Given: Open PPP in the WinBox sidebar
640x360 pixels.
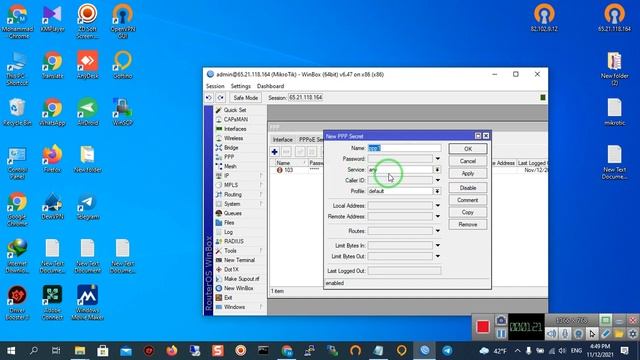Looking at the screenshot, I should (x=229, y=157).
